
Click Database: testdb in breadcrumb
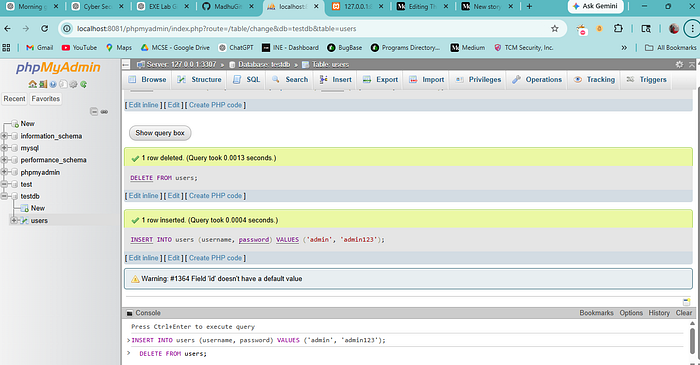(x=263, y=65)
